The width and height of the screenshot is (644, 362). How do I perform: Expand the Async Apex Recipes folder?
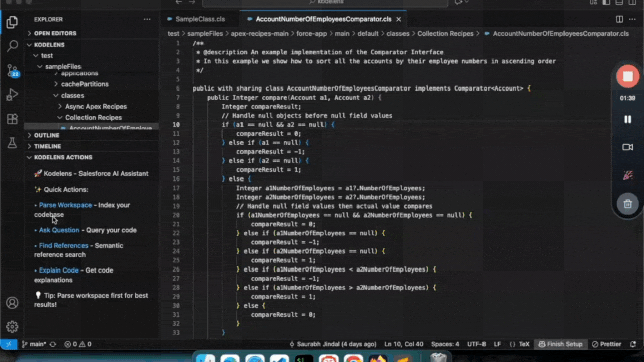pos(96,107)
